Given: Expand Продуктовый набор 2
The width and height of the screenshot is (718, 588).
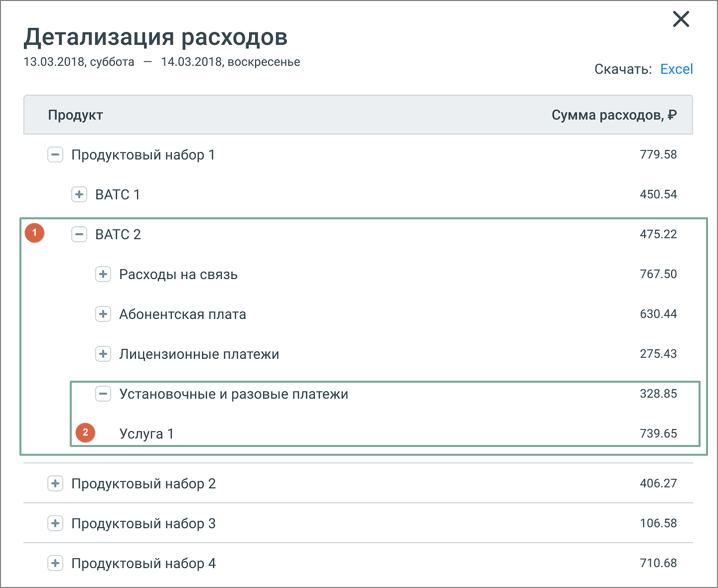Looking at the screenshot, I should 55,483.
